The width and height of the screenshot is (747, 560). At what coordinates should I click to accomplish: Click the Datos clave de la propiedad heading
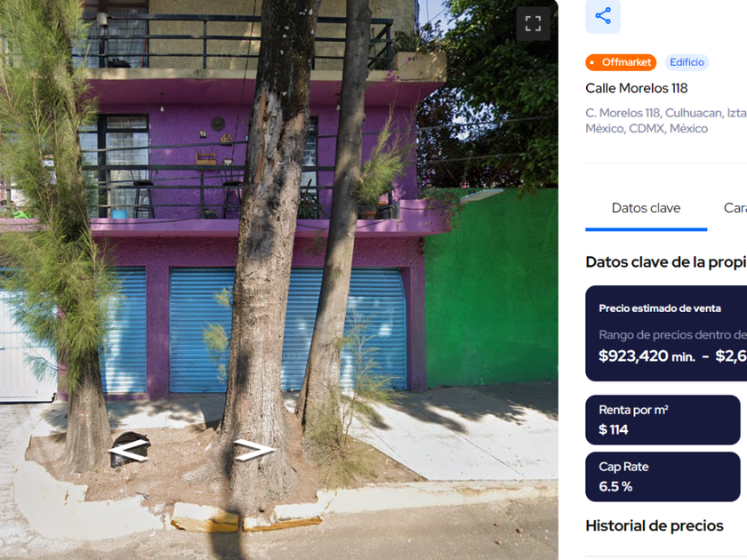coord(666,262)
